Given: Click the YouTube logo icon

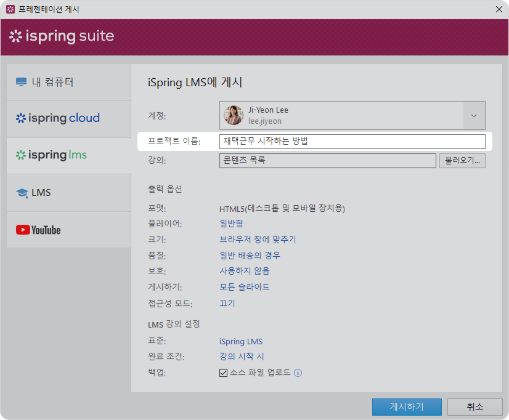Looking at the screenshot, I should (x=38, y=230).
